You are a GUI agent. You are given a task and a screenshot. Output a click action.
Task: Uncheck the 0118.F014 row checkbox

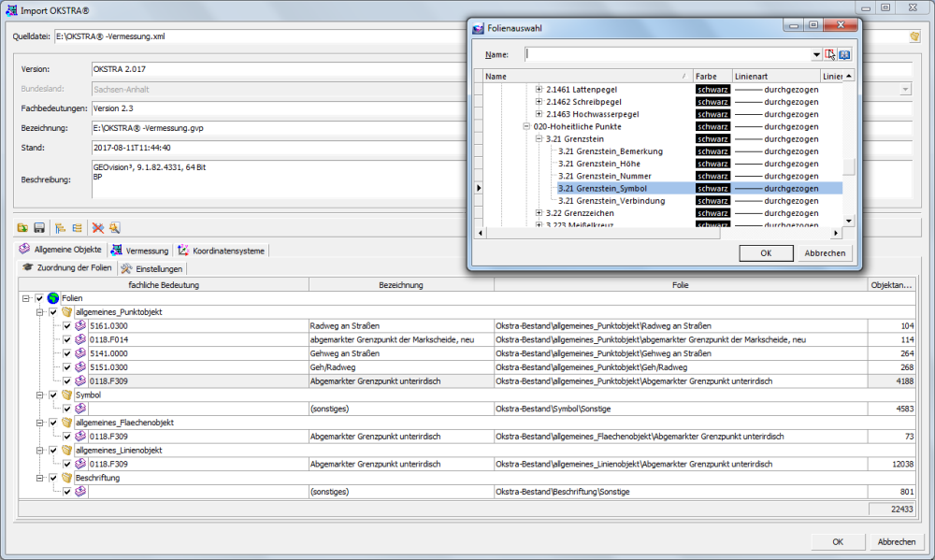[66, 339]
